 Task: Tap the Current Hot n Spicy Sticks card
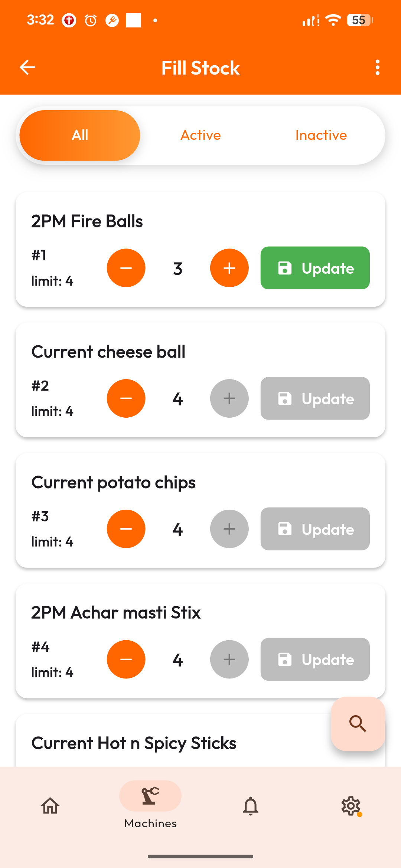(x=149, y=743)
